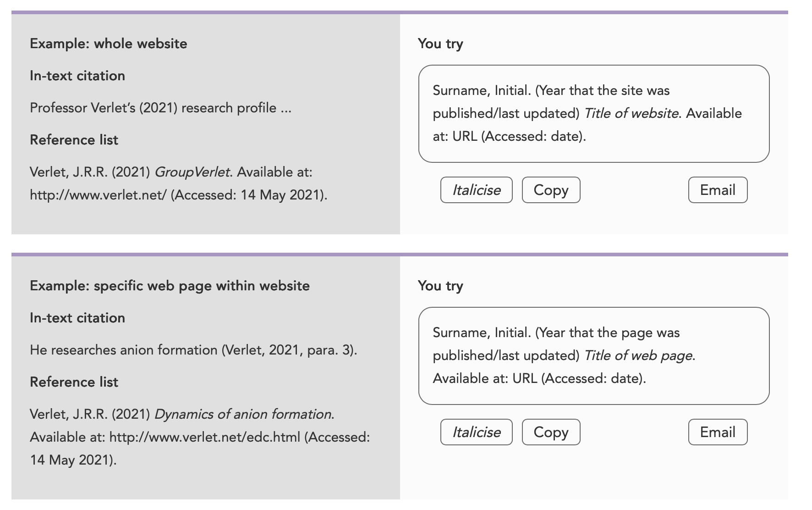Click the URL 'http://www.verlet.net/' in the first reference
Screen dimensions: 812x510
point(98,195)
